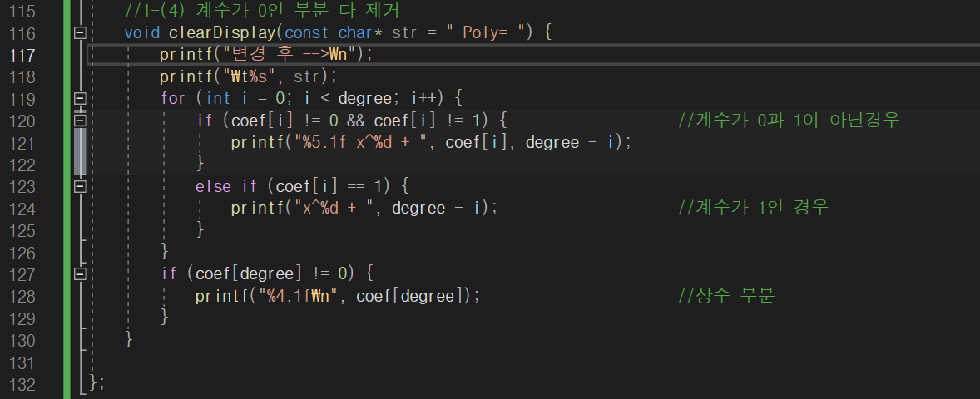Click the format string "%4.1f\n" on line 128
The image size is (980, 399).
[x=298, y=296]
